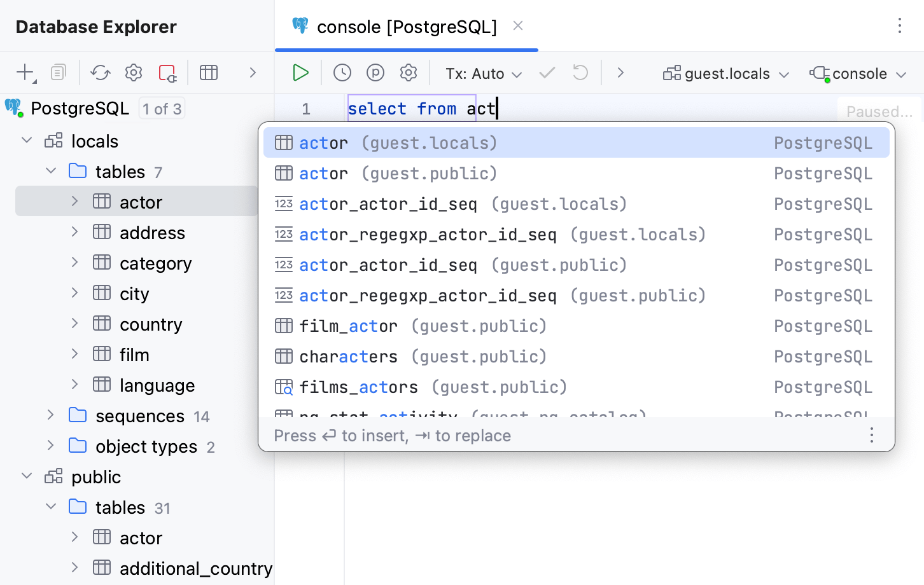Open the table editor icon in explorer toolbar
Viewport: 924px width, 585px height.
tap(209, 72)
